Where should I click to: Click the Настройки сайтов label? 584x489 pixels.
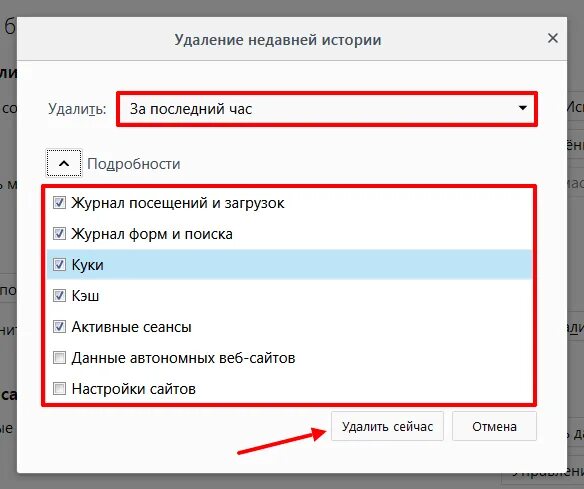[133, 389]
